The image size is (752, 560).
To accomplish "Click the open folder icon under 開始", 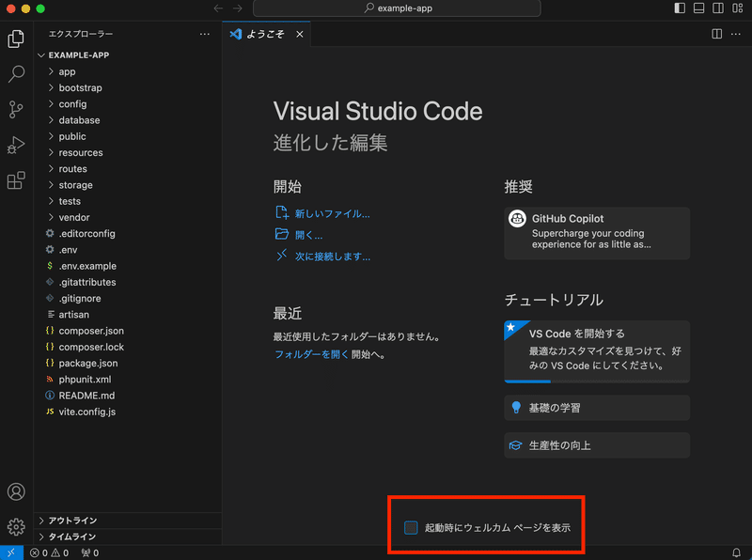I will click(x=281, y=234).
